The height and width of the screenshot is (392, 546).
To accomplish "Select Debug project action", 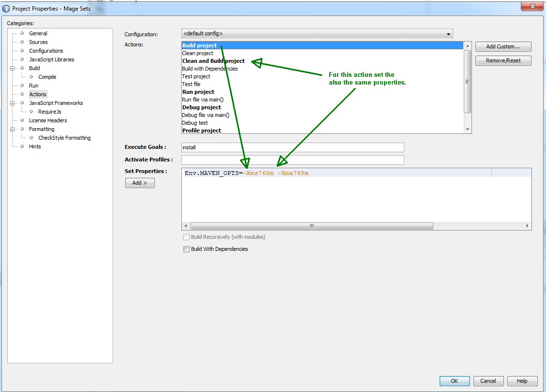I will point(201,107).
